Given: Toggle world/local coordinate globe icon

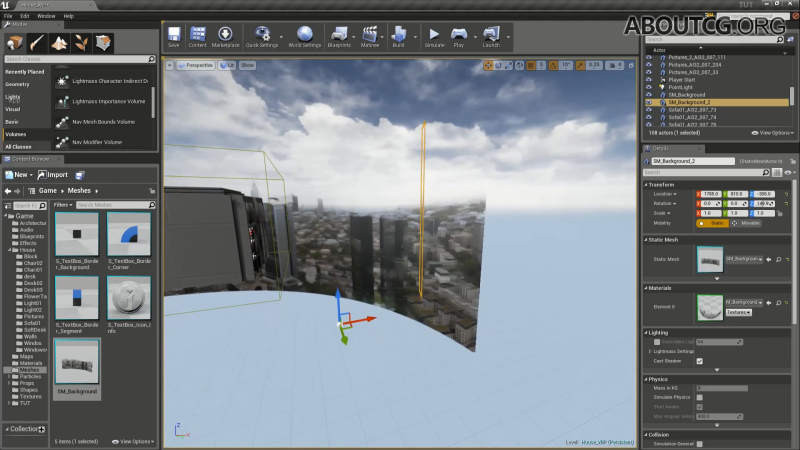Looking at the screenshot, I should (x=519, y=65).
